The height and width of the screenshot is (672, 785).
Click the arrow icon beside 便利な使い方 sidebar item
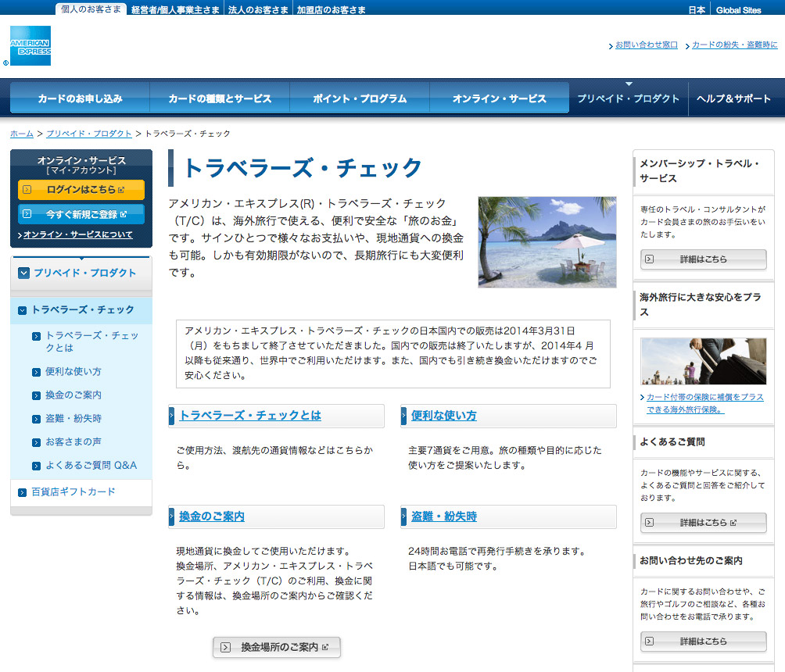point(36,372)
